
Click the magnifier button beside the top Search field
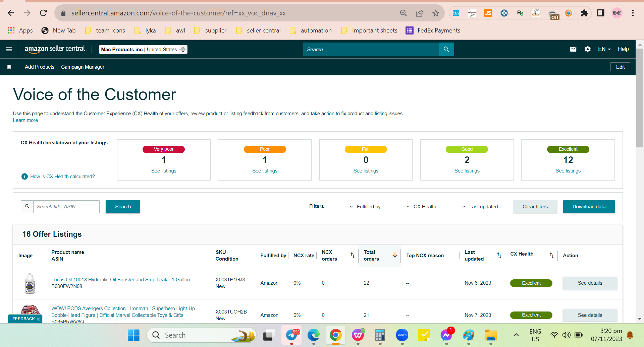[x=446, y=49]
